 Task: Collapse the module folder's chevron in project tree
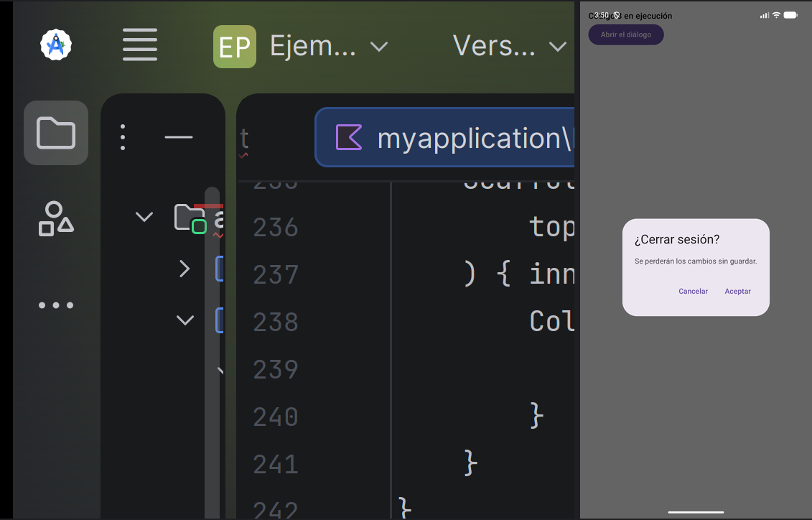point(144,216)
